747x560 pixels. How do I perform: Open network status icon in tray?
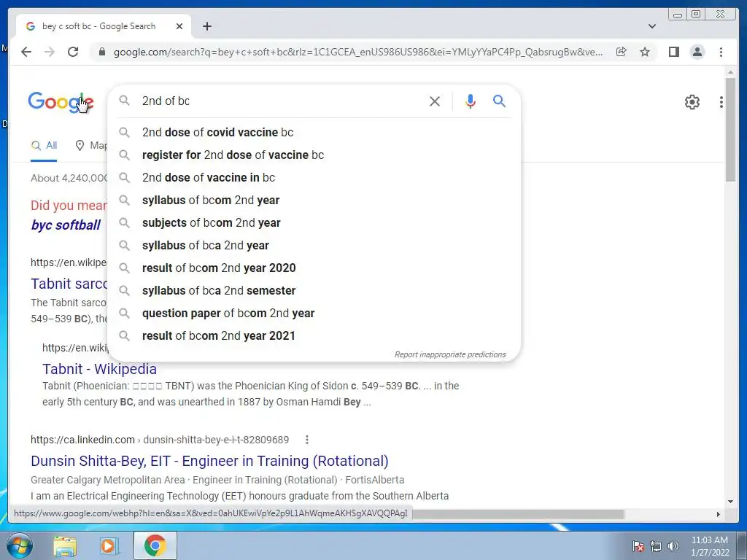click(656, 546)
